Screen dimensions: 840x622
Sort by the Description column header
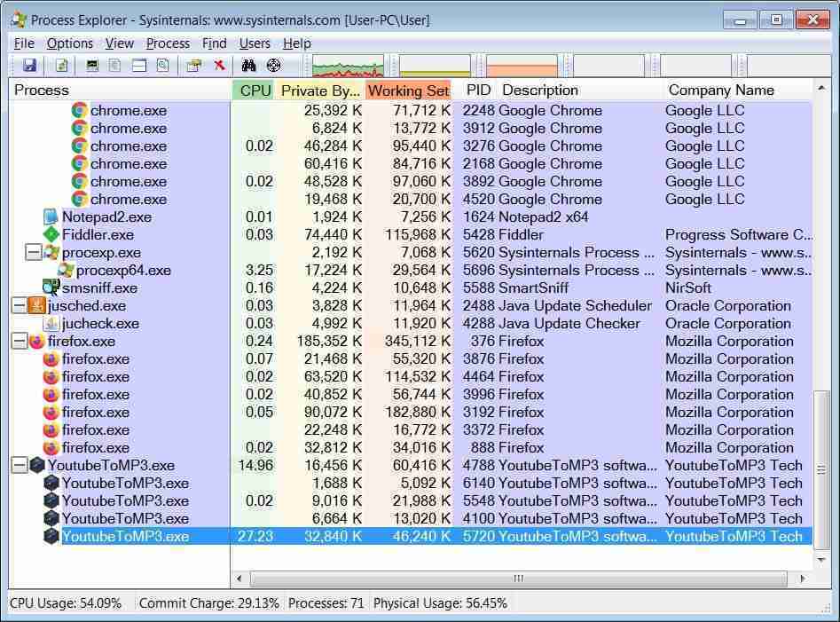581,90
